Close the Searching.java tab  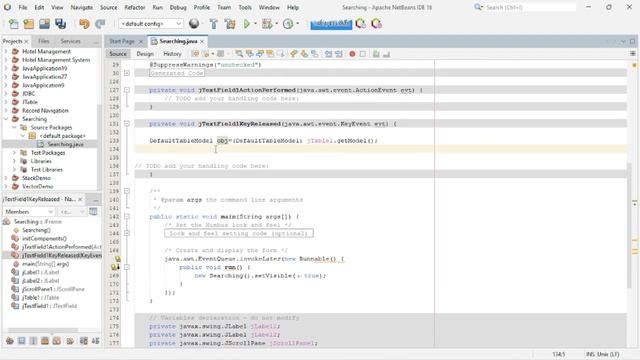(x=202, y=42)
